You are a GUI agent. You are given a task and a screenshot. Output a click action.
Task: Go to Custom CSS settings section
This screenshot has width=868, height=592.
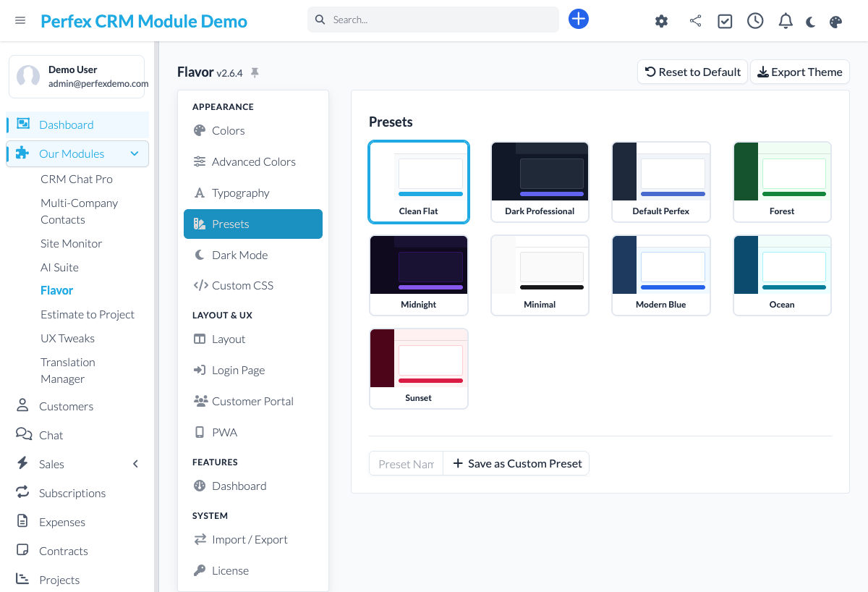coord(242,286)
